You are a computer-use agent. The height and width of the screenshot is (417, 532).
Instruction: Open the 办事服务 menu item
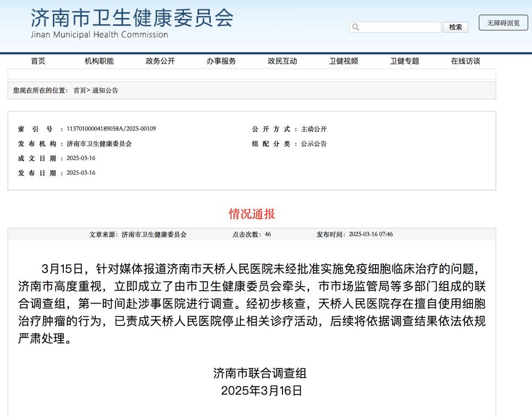coord(221,61)
